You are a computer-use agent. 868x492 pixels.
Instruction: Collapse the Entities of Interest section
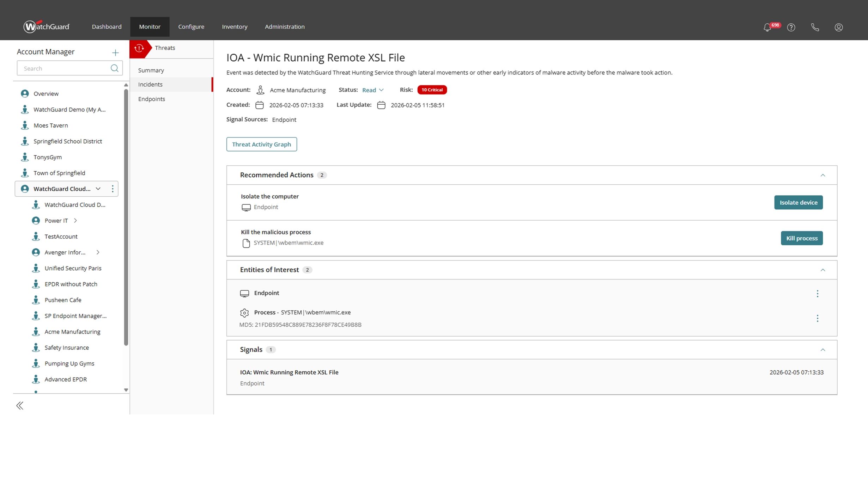(823, 270)
